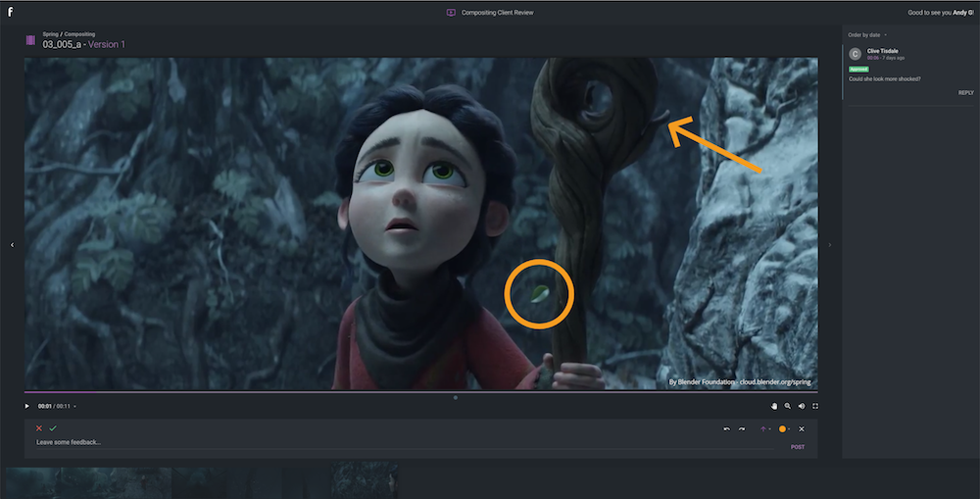
Task: Open the drawing tool type dropdown
Action: (769, 429)
